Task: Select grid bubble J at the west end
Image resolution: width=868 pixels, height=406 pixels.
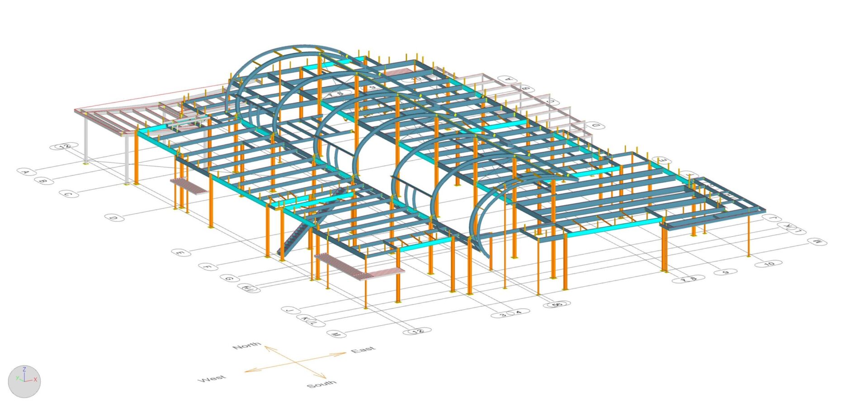Action: point(291,310)
